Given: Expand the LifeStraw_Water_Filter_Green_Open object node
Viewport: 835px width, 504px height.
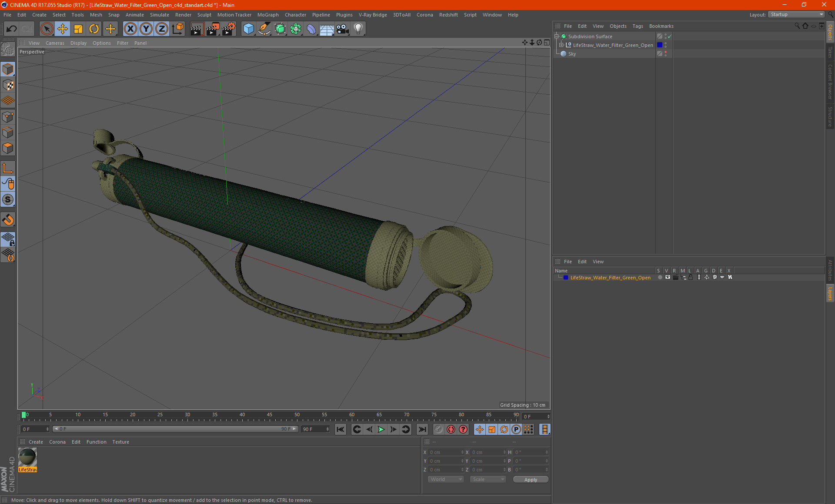Looking at the screenshot, I should coord(561,45).
